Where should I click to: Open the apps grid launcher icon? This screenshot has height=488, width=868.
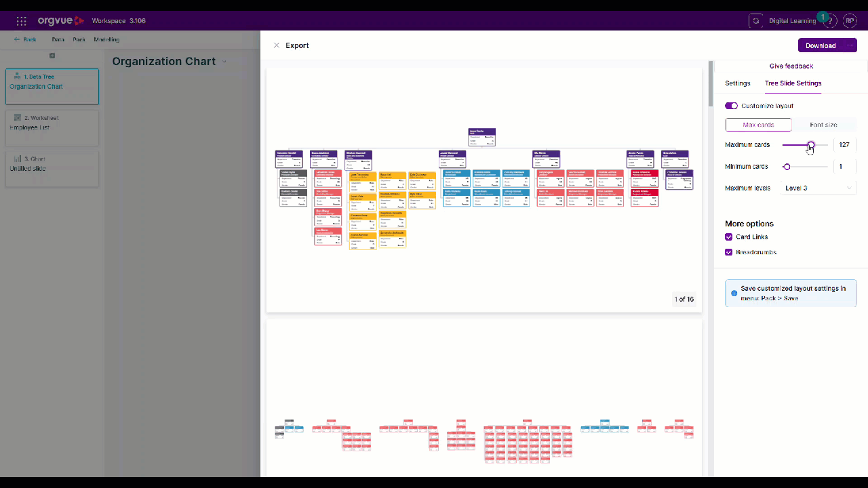[22, 21]
